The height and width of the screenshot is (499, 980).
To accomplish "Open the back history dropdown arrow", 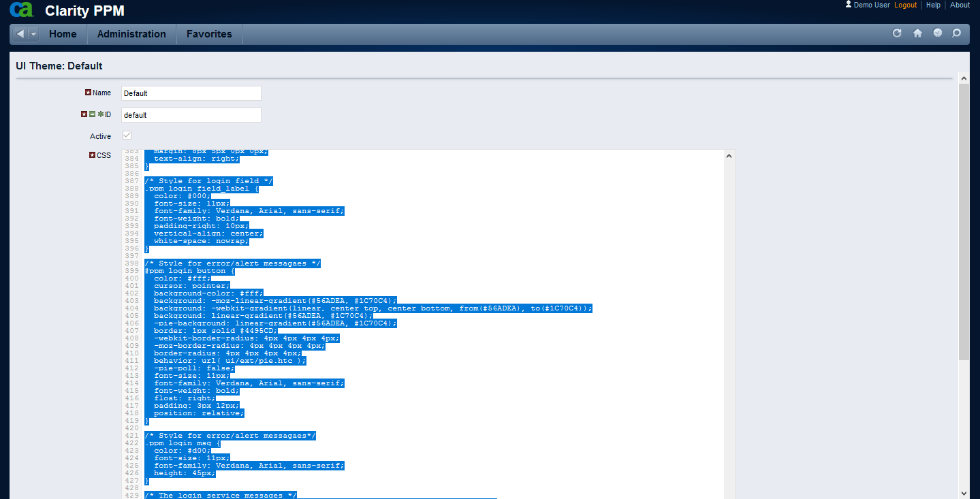I will 33,34.
